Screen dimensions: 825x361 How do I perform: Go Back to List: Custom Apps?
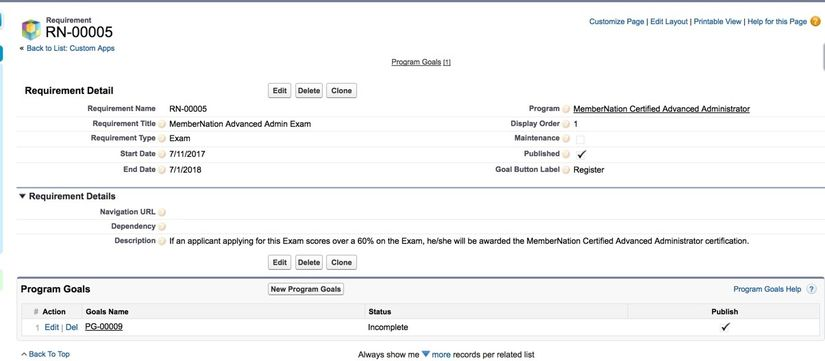point(71,48)
